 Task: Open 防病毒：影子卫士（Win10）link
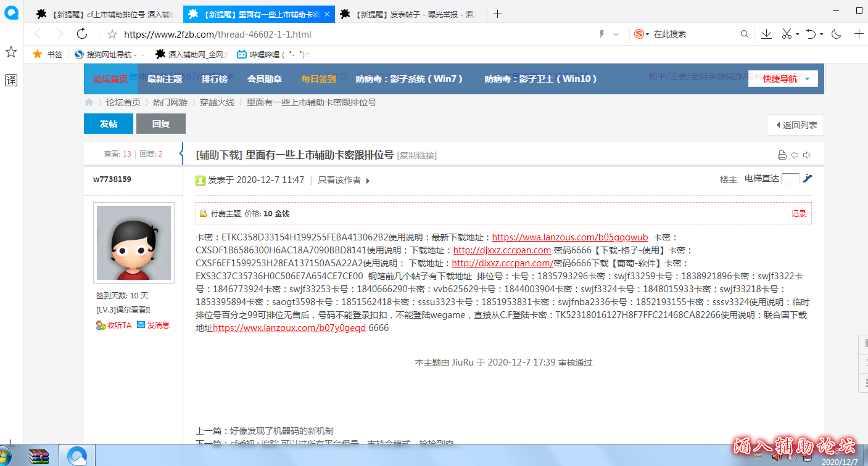click(541, 79)
